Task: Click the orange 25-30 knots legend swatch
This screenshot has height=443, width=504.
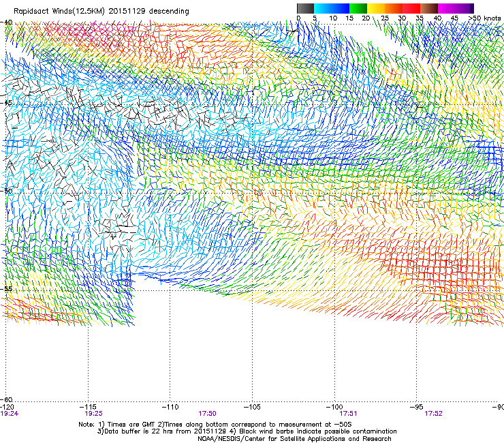Action: coord(394,8)
